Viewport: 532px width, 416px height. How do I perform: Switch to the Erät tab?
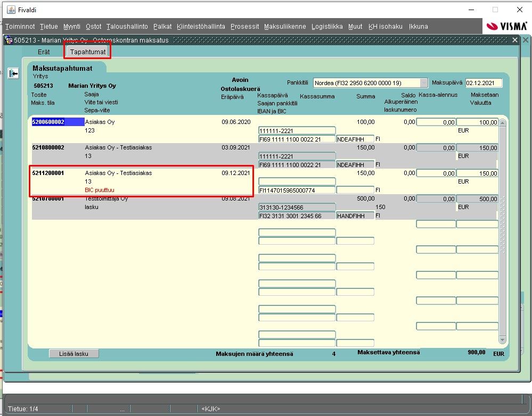point(44,52)
